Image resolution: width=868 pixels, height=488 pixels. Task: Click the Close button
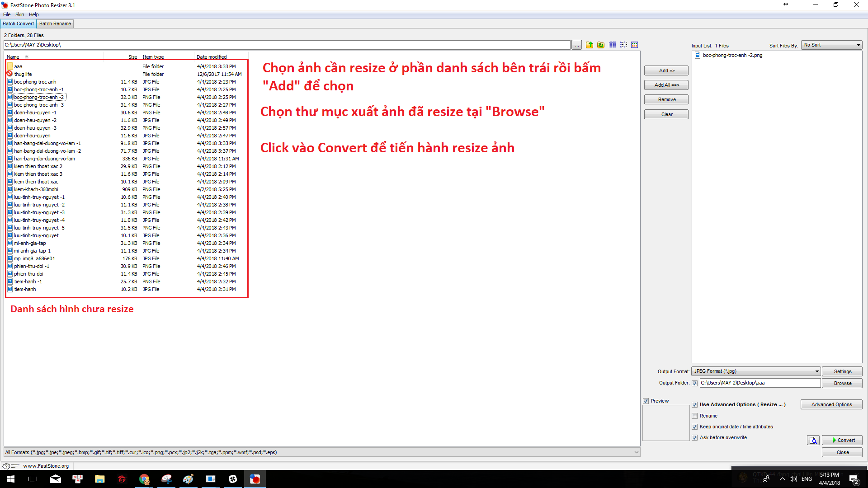842,452
